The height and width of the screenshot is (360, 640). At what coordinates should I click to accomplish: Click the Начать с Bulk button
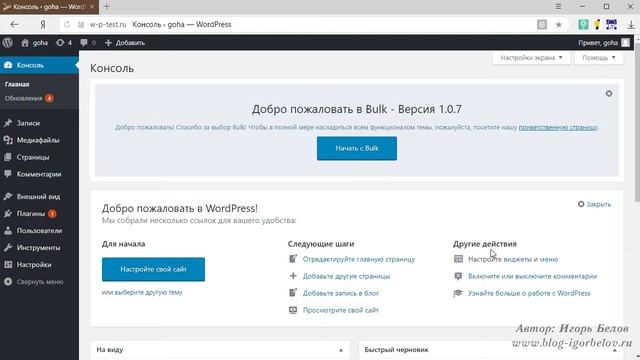[357, 148]
